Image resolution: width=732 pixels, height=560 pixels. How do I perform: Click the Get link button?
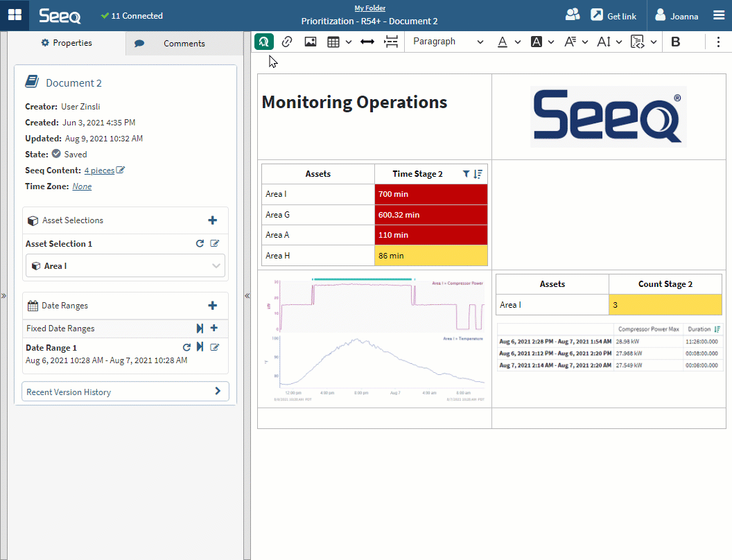coord(613,15)
